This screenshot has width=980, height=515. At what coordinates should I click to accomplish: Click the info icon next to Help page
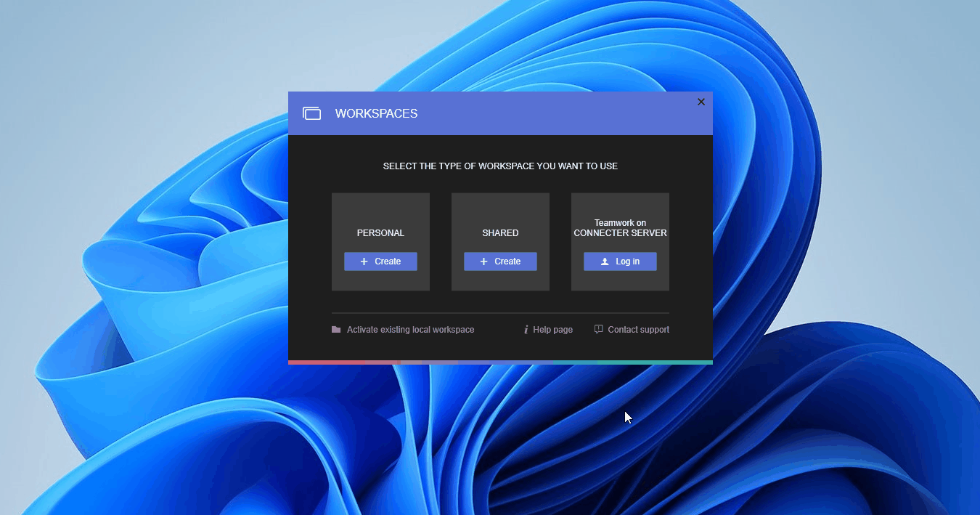point(526,329)
